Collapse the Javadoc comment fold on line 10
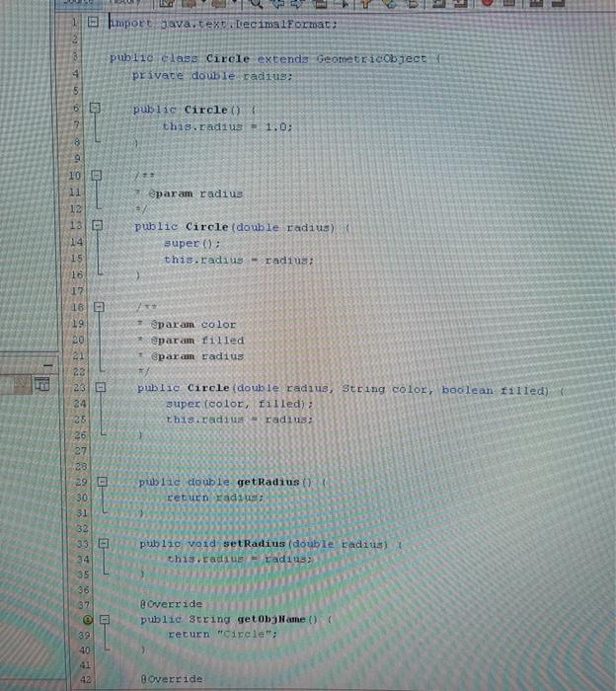The height and width of the screenshot is (691, 616). tap(97, 176)
